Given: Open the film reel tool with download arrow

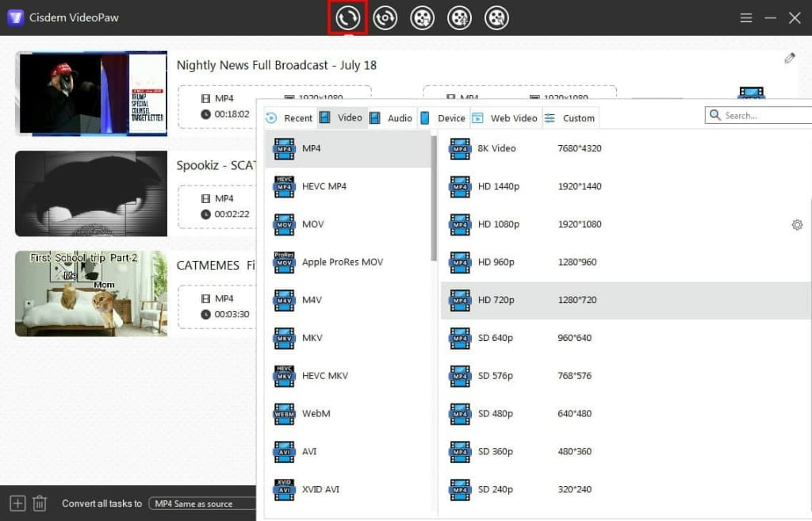Looking at the screenshot, I should [x=422, y=17].
